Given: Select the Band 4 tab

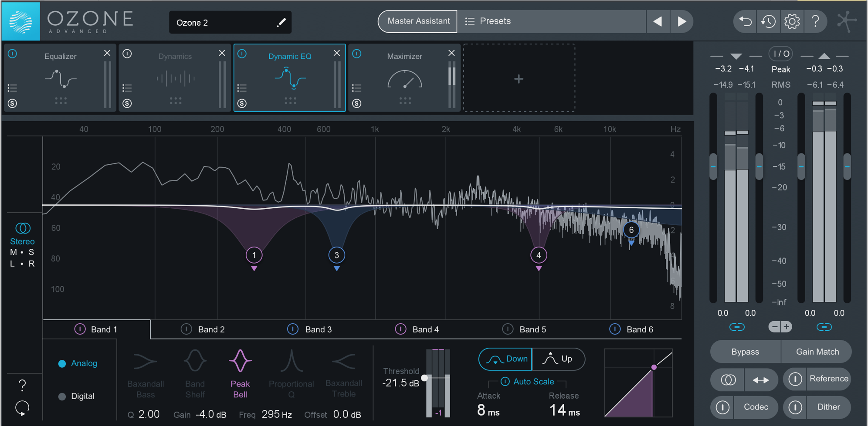Looking at the screenshot, I should coord(418,329).
